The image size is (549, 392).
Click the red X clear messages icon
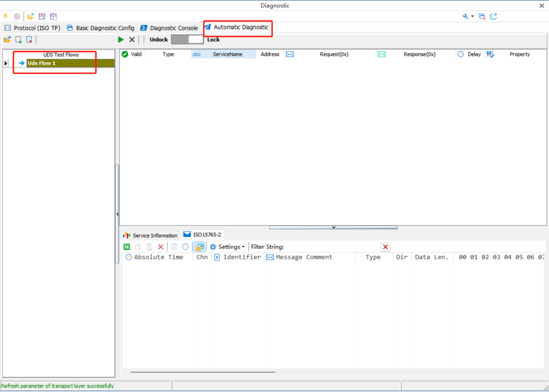160,247
